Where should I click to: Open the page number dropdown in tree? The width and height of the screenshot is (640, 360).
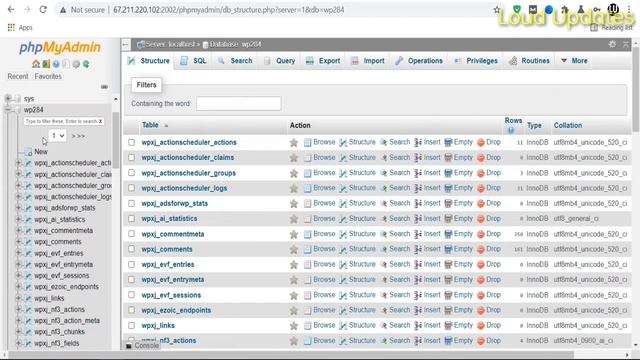pos(57,136)
